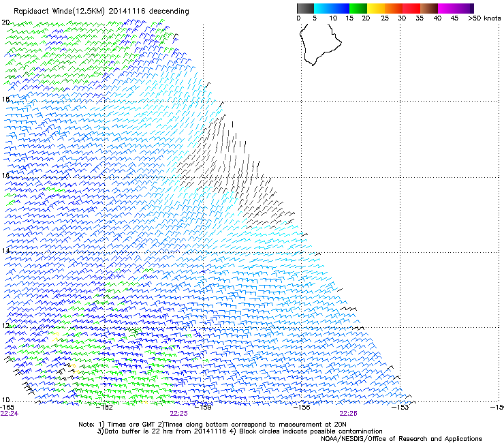
Task: Click the longitude label -165
Action: (x=7, y=408)
